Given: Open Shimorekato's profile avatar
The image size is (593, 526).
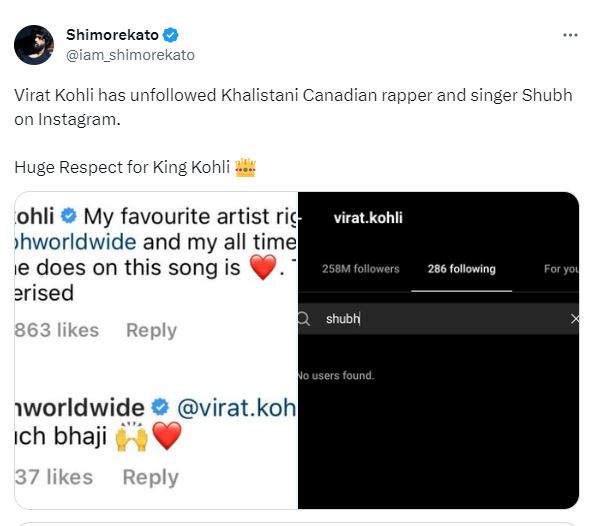Looking at the screenshot, I should coord(34,45).
